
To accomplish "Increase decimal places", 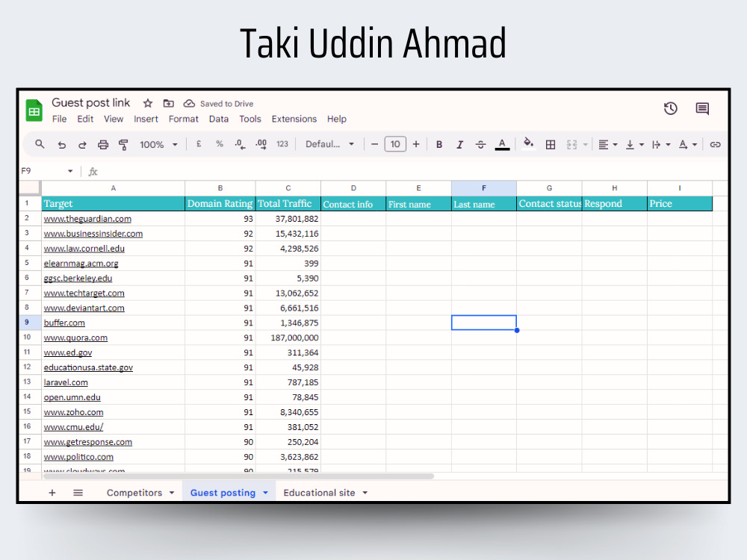I will (261, 144).
